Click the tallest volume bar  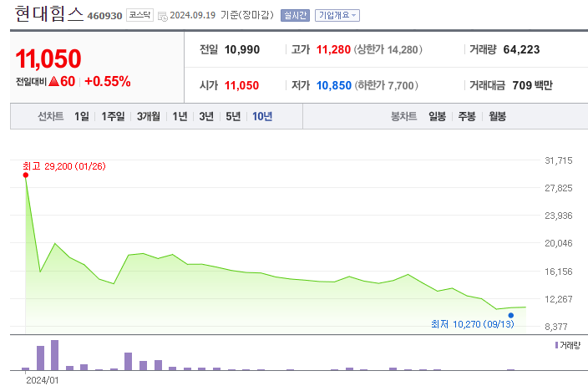tap(55, 355)
